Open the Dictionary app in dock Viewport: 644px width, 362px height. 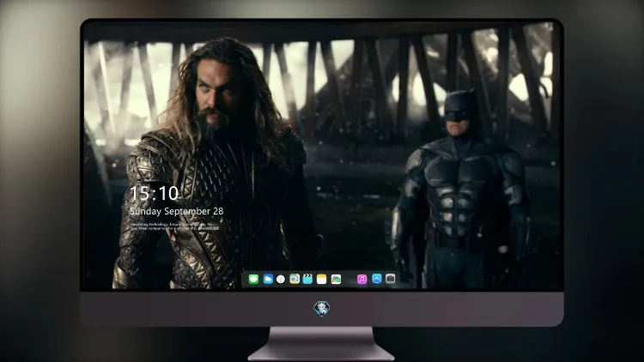[x=295, y=280]
